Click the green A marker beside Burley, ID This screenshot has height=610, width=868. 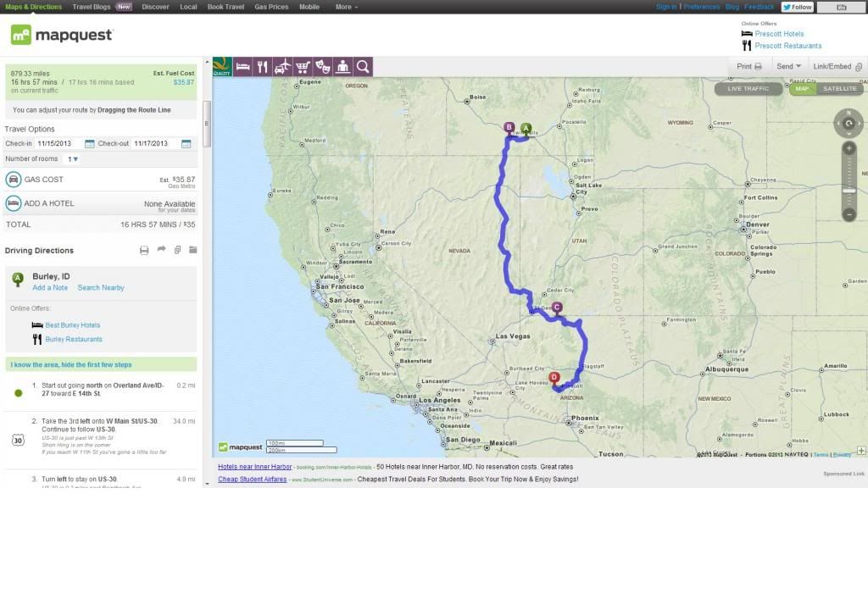(18, 279)
